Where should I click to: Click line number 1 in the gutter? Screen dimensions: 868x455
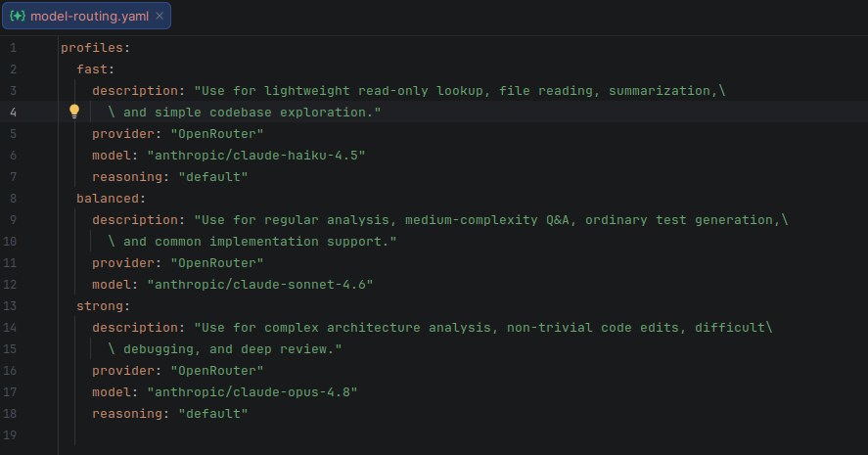[14, 48]
